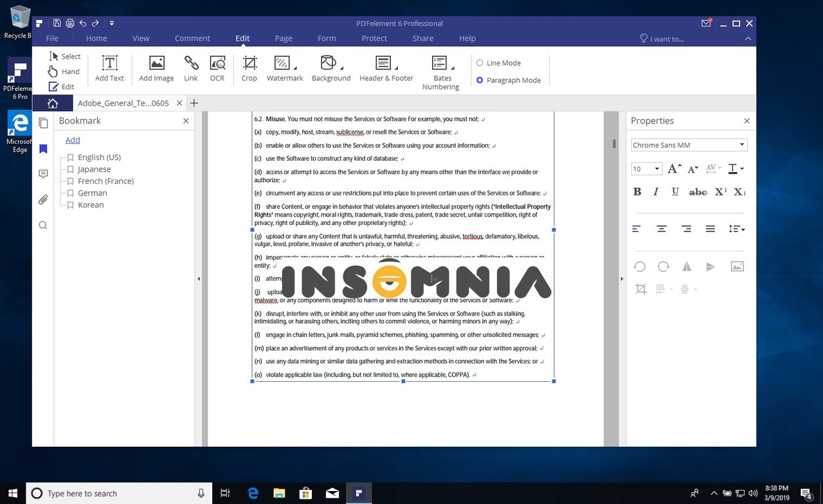Activate the Edit tool in ribbon
Image resolution: width=823 pixels, height=504 pixels.
click(x=62, y=87)
